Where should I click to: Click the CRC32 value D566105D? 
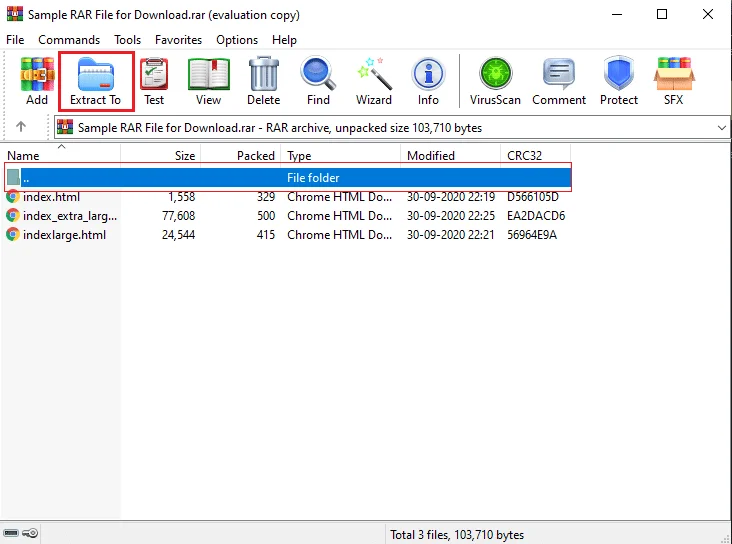tap(533, 197)
